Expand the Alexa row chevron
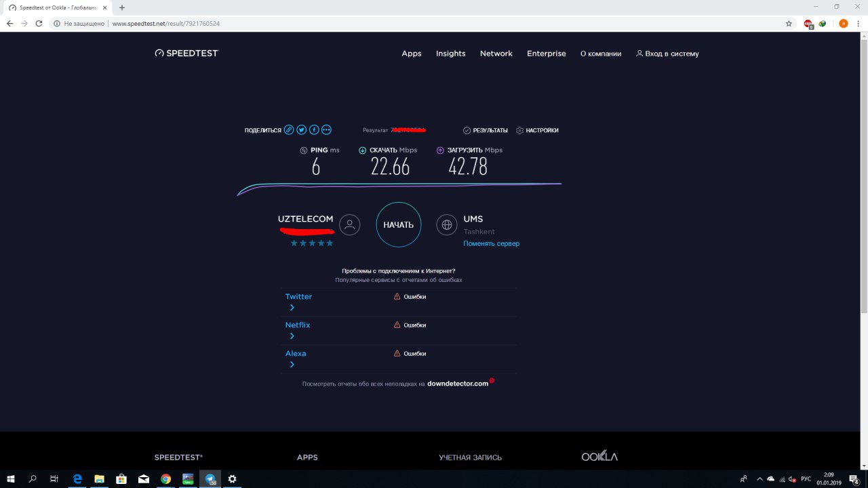868x488 pixels. pyautogui.click(x=292, y=365)
